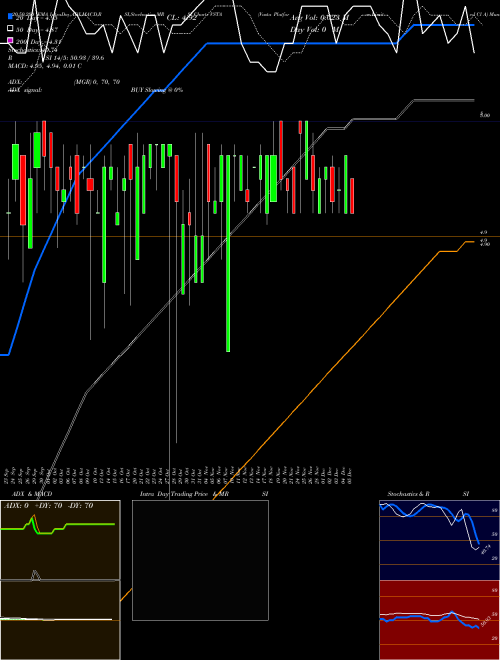The height and width of the screenshot is (660, 500).
Task: Click the blue 20 Day legend swatch
Action: pos(10,16)
